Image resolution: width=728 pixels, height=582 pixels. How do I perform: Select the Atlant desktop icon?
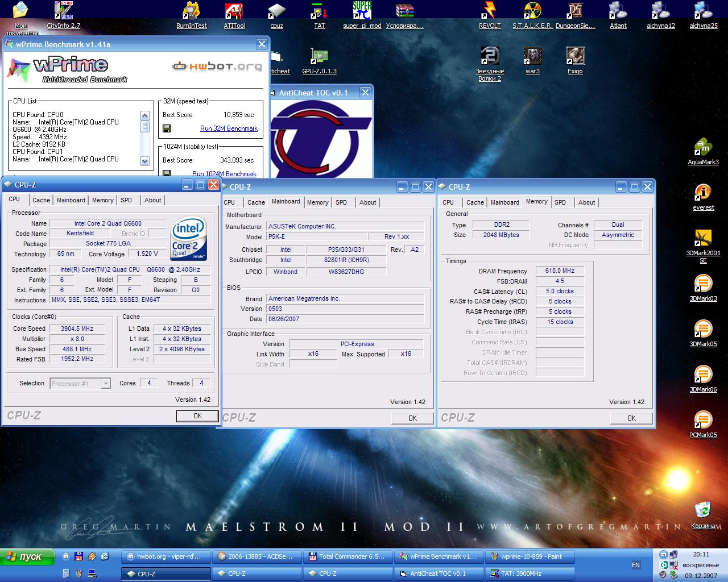pyautogui.click(x=618, y=15)
